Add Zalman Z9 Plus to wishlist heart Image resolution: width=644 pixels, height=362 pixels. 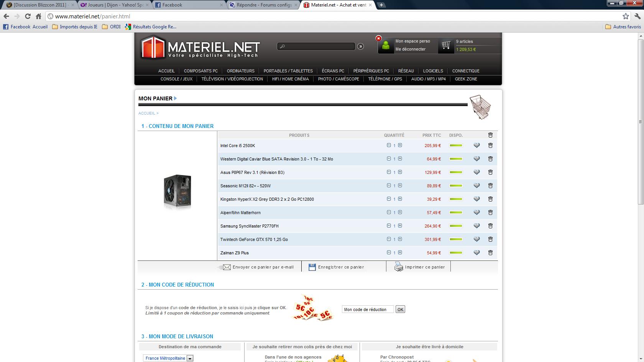tap(476, 253)
